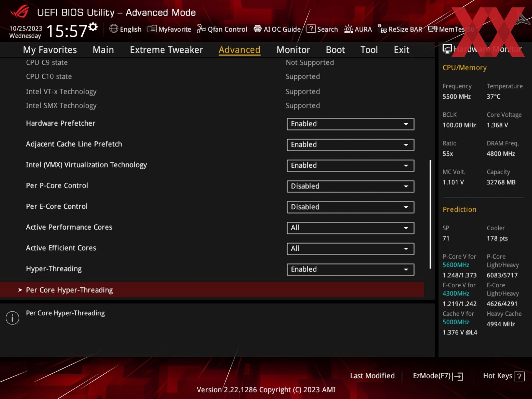Open MyFavorite list icon
The width and height of the screenshot is (532, 399).
[x=152, y=29]
